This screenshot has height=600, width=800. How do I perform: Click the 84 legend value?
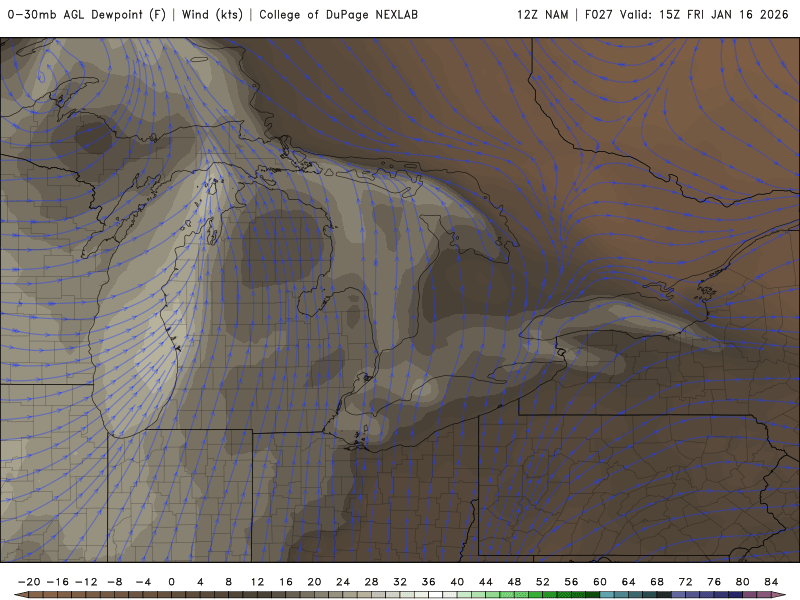(771, 582)
